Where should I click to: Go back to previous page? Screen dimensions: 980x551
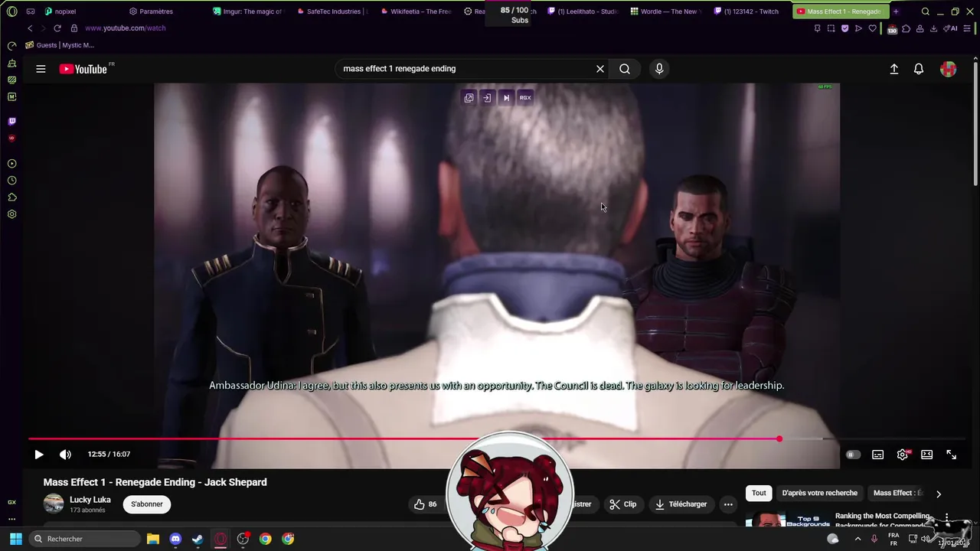tap(30, 28)
